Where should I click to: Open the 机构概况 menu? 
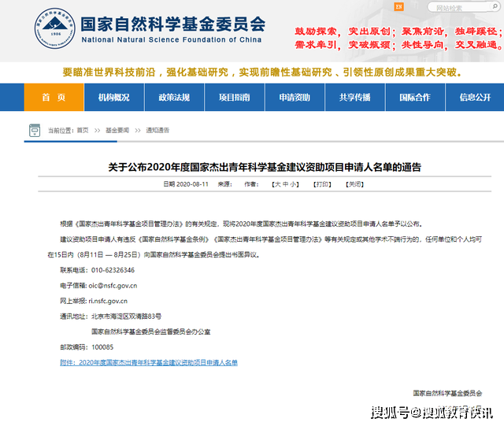click(x=114, y=97)
